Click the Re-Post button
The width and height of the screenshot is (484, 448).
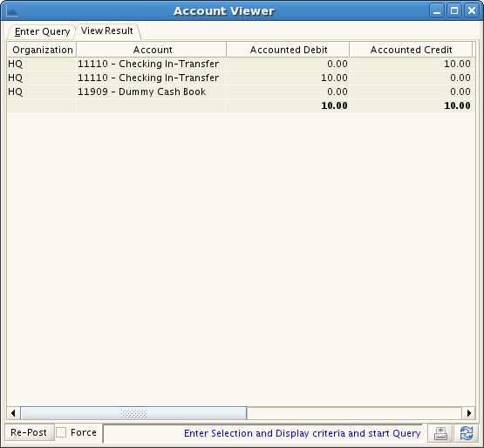[29, 432]
